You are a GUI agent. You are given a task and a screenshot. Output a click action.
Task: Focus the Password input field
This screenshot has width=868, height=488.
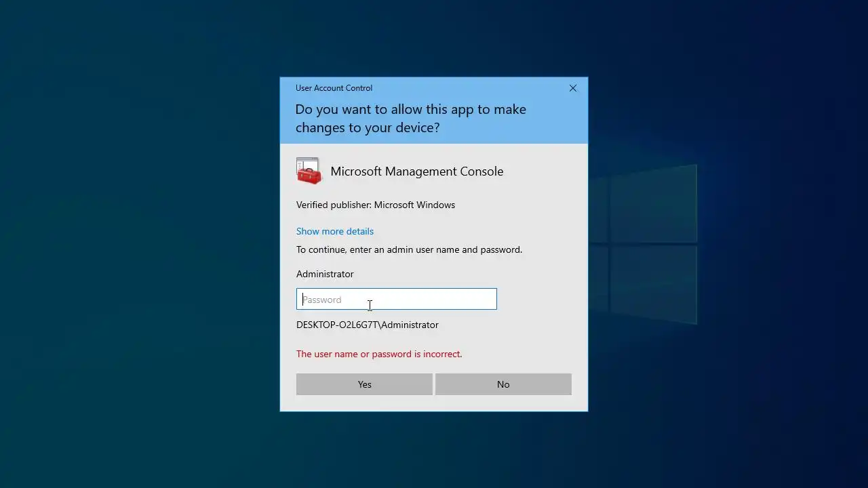(x=397, y=299)
